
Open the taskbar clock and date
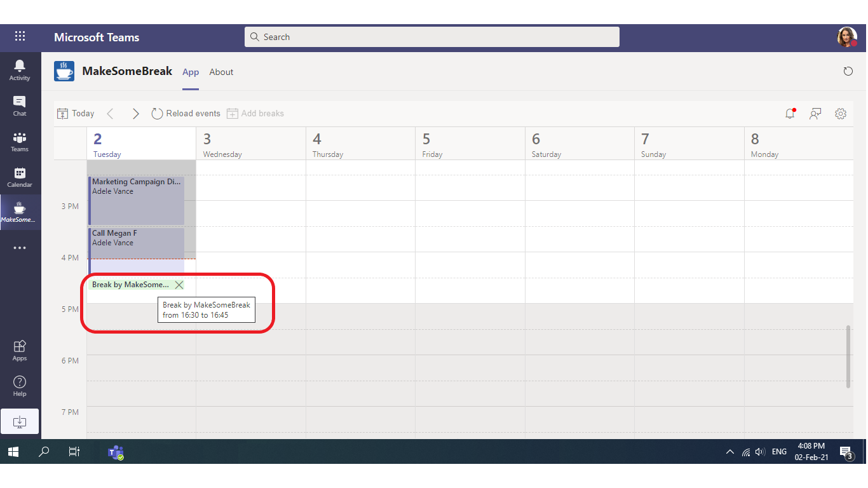pyautogui.click(x=811, y=452)
